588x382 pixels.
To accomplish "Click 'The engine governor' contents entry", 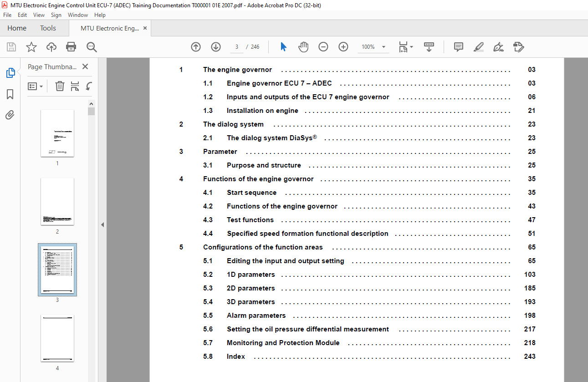I will (237, 70).
